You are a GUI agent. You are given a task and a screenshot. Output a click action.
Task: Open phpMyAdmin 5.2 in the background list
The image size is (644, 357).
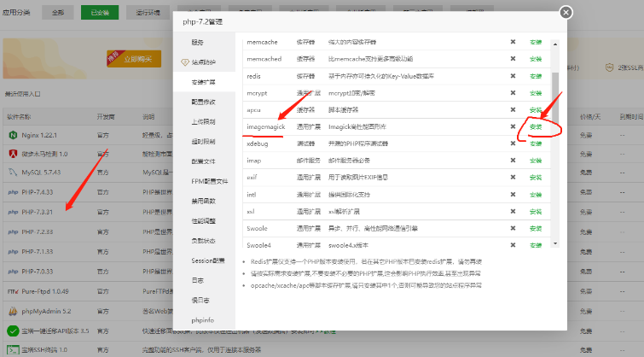(46, 312)
